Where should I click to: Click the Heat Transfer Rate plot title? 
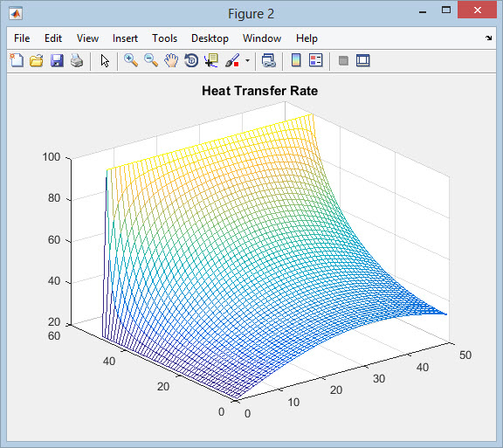tap(260, 91)
